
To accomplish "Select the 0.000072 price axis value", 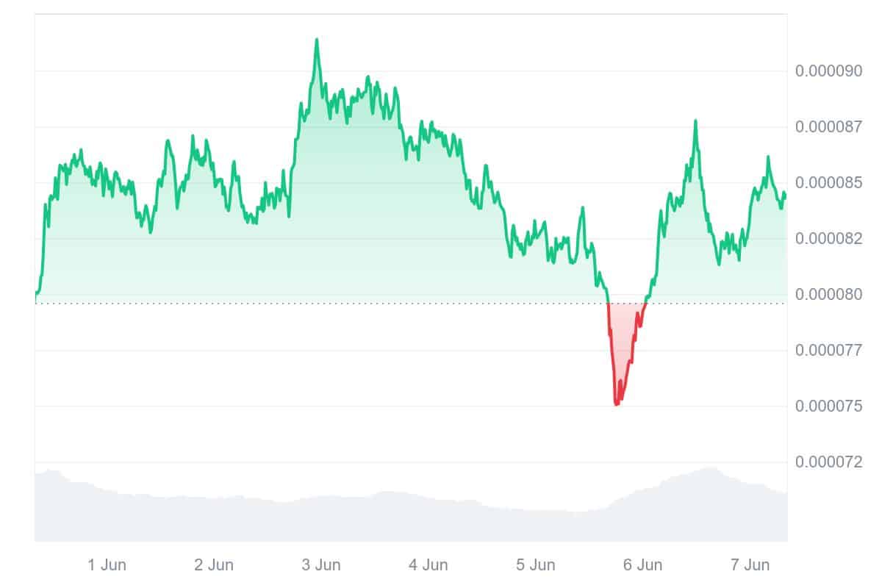I will (x=829, y=462).
